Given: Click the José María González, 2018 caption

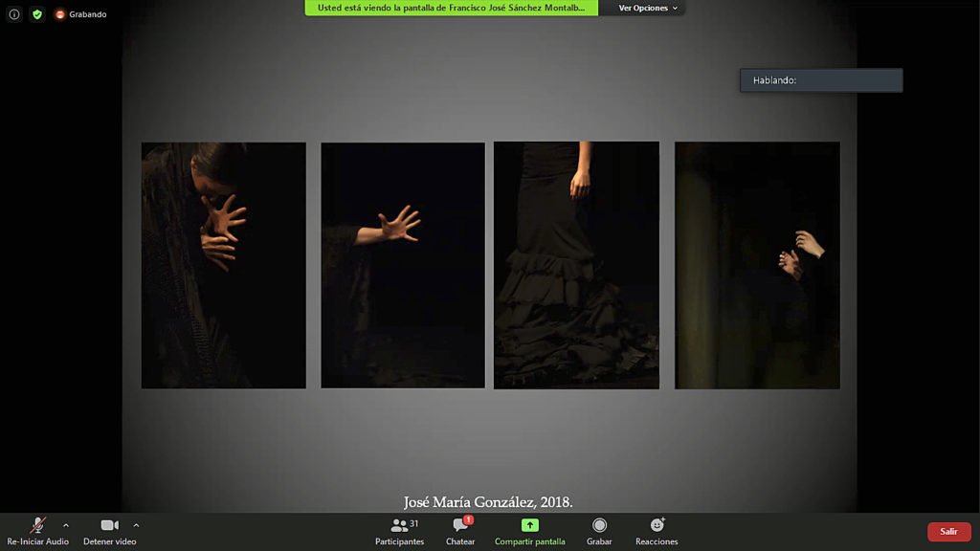Looking at the screenshot, I should tap(488, 502).
